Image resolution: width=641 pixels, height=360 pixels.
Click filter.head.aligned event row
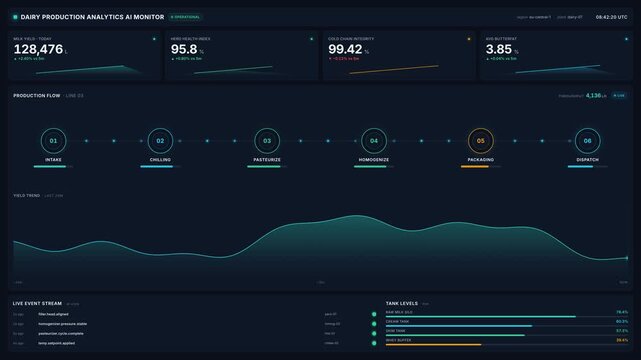pos(195,314)
